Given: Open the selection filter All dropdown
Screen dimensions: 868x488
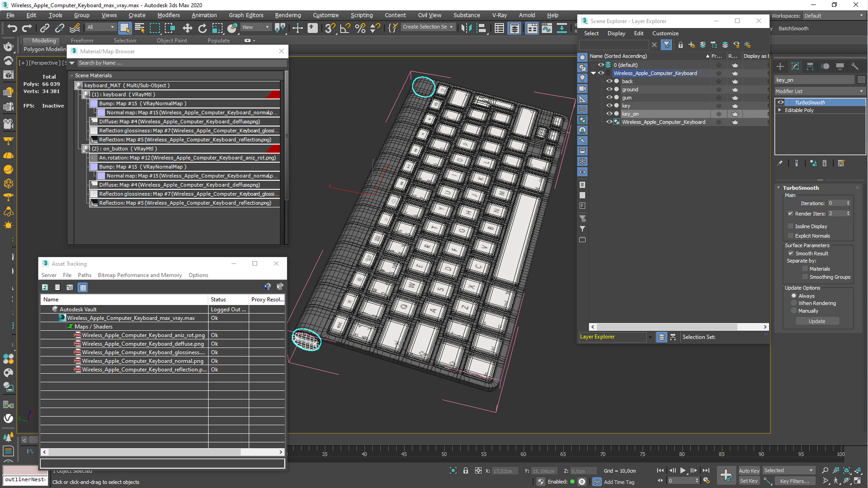Looking at the screenshot, I should [x=101, y=28].
